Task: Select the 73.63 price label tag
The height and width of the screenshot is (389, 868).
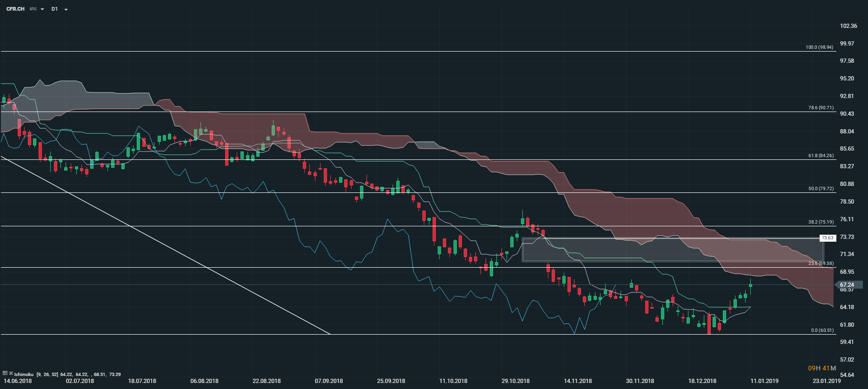Action: pyautogui.click(x=828, y=238)
